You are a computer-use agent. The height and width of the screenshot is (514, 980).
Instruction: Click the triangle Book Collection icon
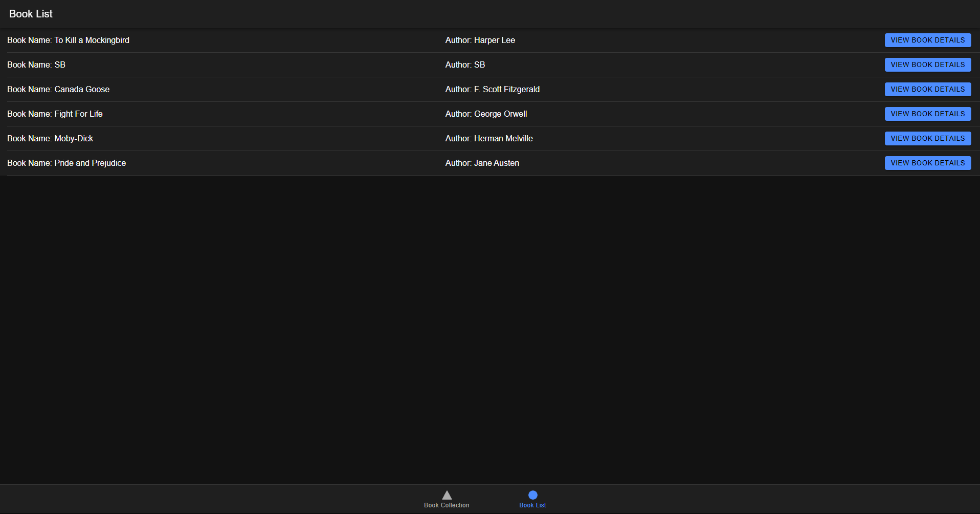point(447,495)
